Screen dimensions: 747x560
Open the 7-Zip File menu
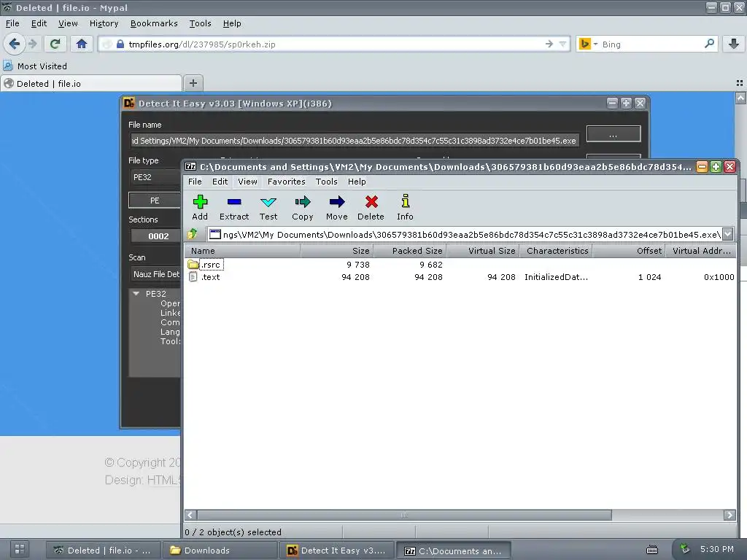tap(195, 182)
